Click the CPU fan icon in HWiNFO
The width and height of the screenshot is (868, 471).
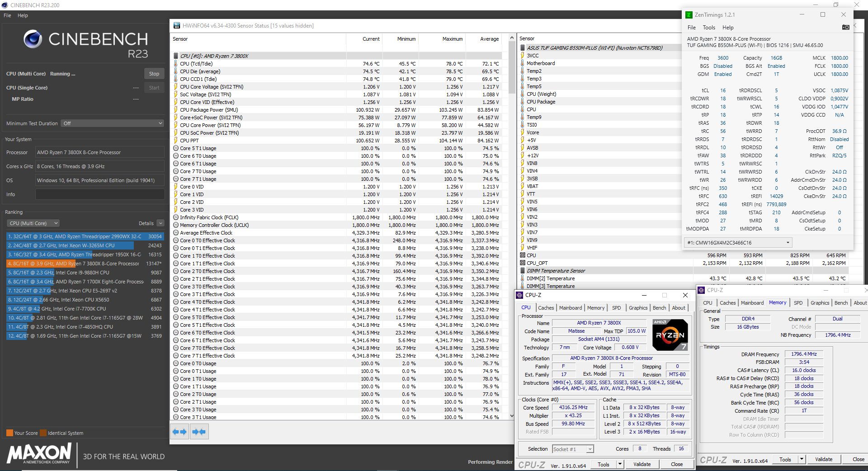[523, 255]
